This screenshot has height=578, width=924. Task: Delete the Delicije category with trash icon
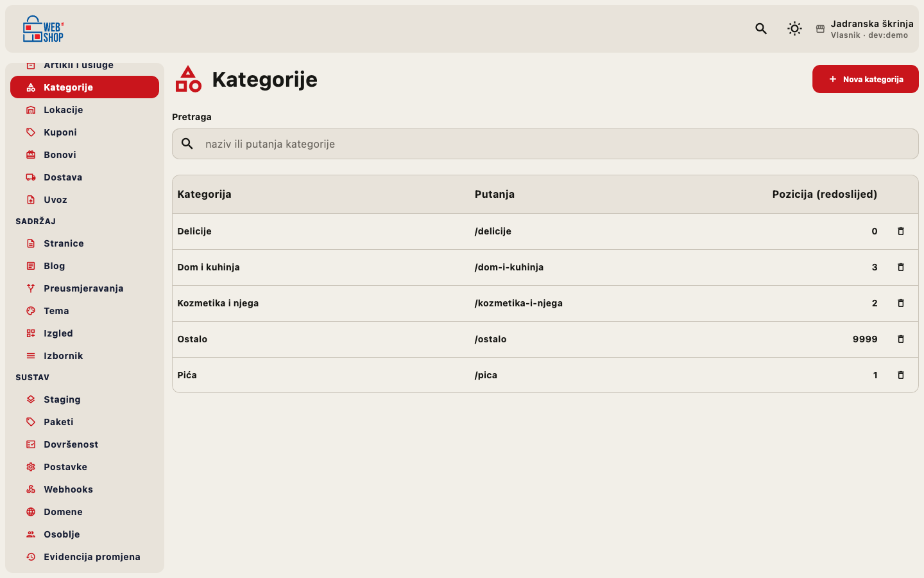coord(900,231)
